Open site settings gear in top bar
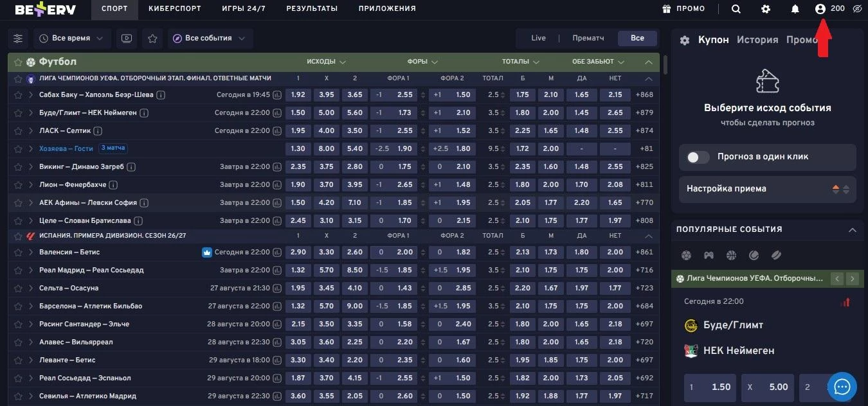Image resolution: width=868 pixels, height=406 pixels. tap(766, 9)
